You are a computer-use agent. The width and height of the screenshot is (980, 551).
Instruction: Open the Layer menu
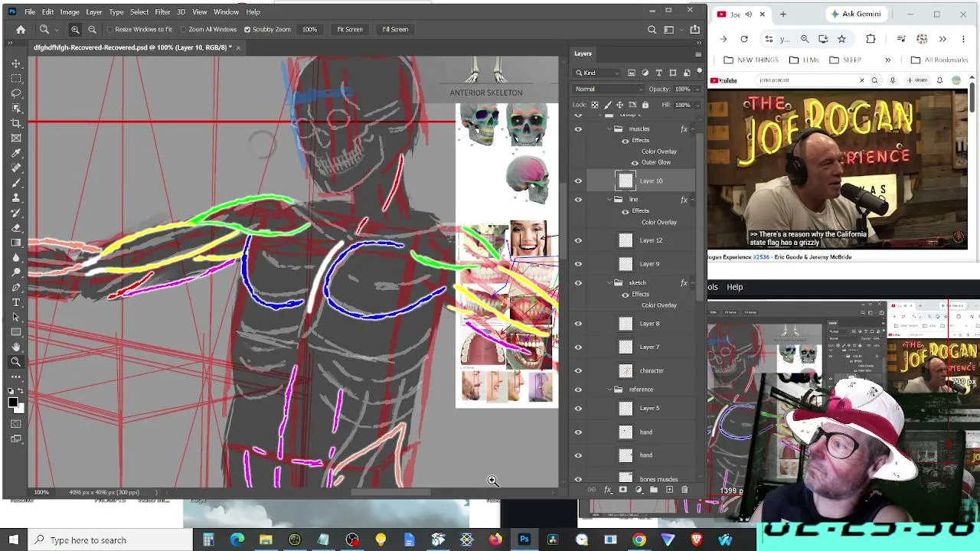(94, 11)
